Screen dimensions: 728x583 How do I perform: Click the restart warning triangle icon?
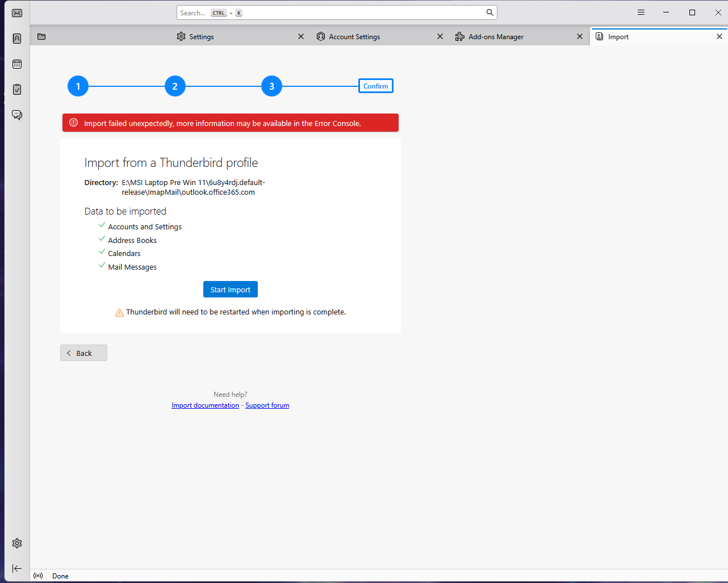pyautogui.click(x=119, y=312)
